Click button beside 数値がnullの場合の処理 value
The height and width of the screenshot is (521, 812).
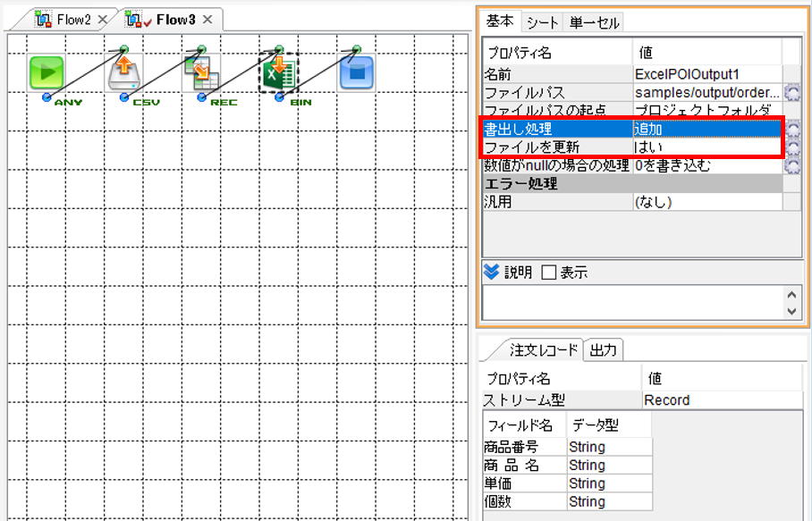coord(791,165)
